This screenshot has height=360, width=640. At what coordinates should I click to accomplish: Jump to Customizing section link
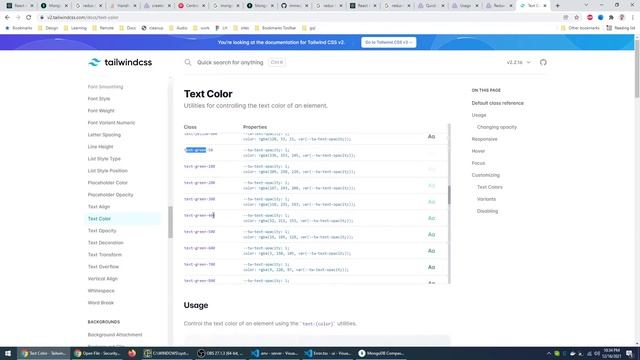pyautogui.click(x=485, y=175)
